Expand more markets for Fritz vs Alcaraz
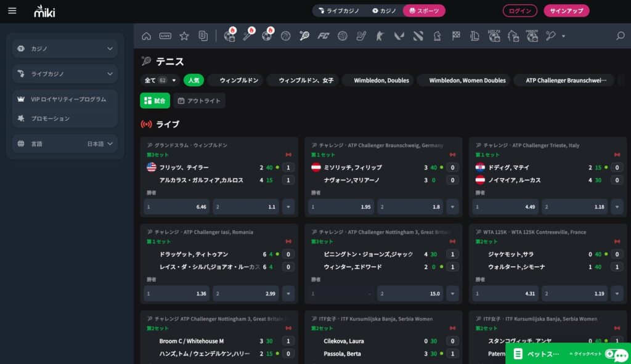This screenshot has height=364, width=631. coord(288,207)
